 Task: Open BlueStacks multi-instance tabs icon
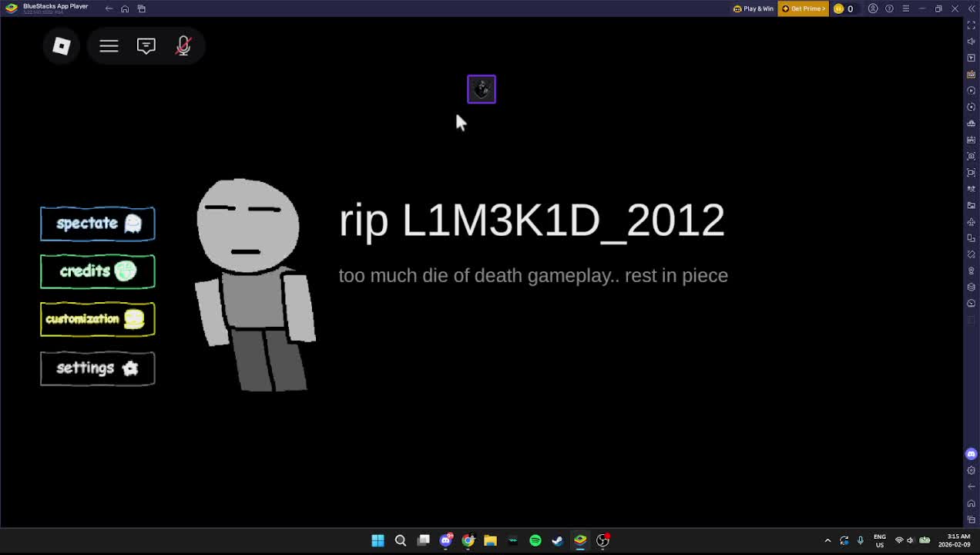tap(142, 8)
